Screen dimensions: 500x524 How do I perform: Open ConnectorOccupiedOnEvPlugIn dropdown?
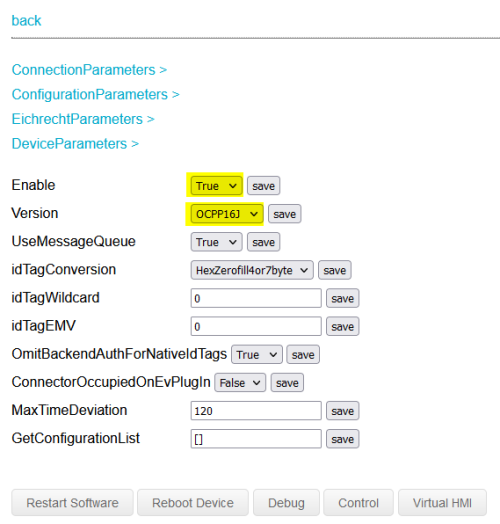coord(240,383)
